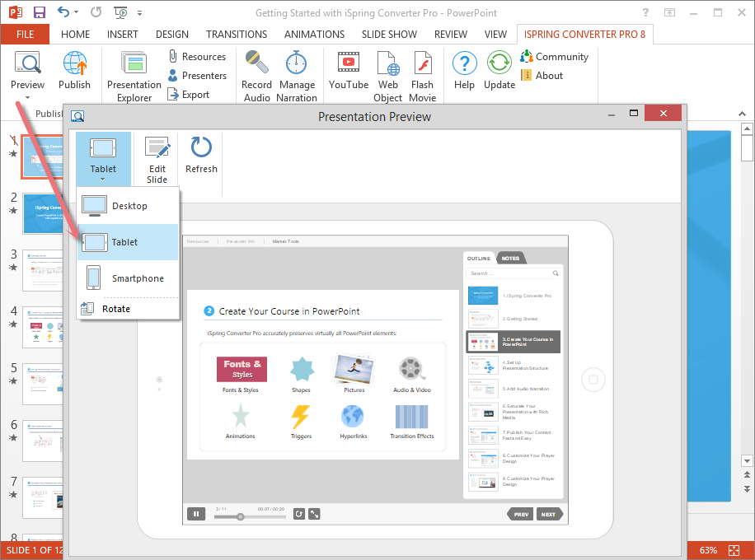
Task: Pause the preview playback
Action: pos(196,514)
